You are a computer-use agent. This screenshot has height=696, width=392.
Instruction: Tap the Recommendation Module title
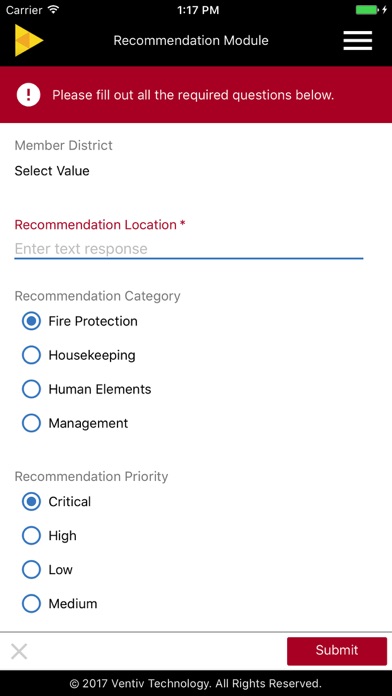click(x=191, y=40)
